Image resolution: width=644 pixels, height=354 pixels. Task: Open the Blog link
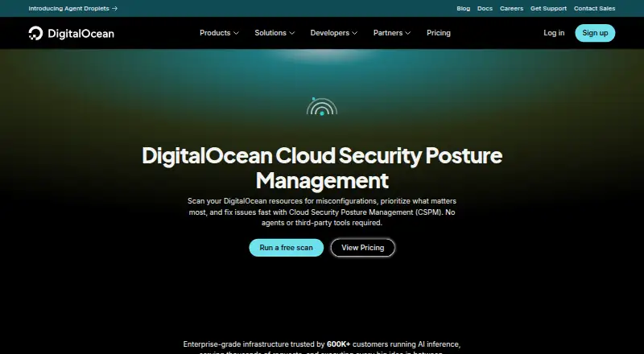[464, 8]
